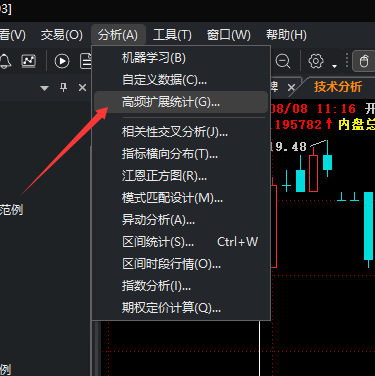Image resolution: width=375 pixels, height=376 pixels.
Task: Click the alert bell toolbar icon
Action: point(5,61)
